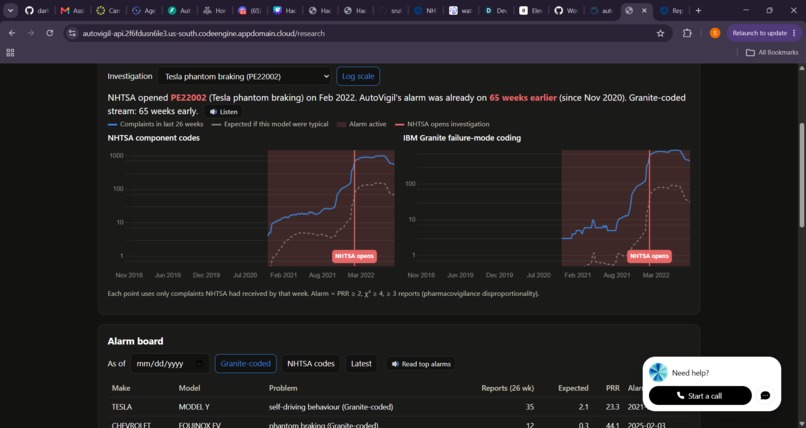This screenshot has width=806, height=428.
Task: Open the orange profile avatar
Action: coord(715,33)
